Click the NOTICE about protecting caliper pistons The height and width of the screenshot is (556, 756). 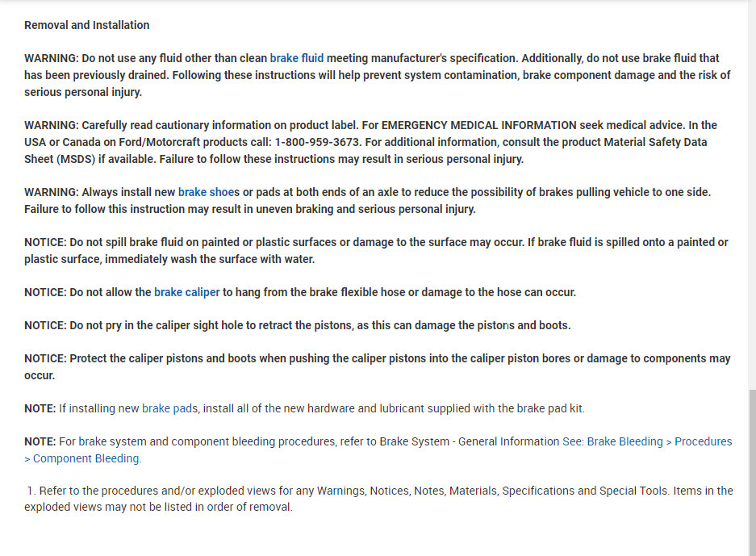coord(45,358)
